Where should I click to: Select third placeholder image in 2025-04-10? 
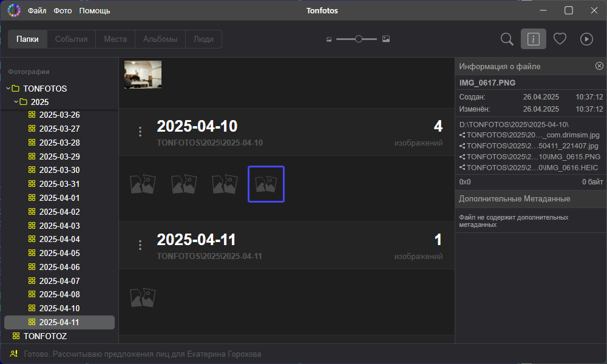(225, 184)
